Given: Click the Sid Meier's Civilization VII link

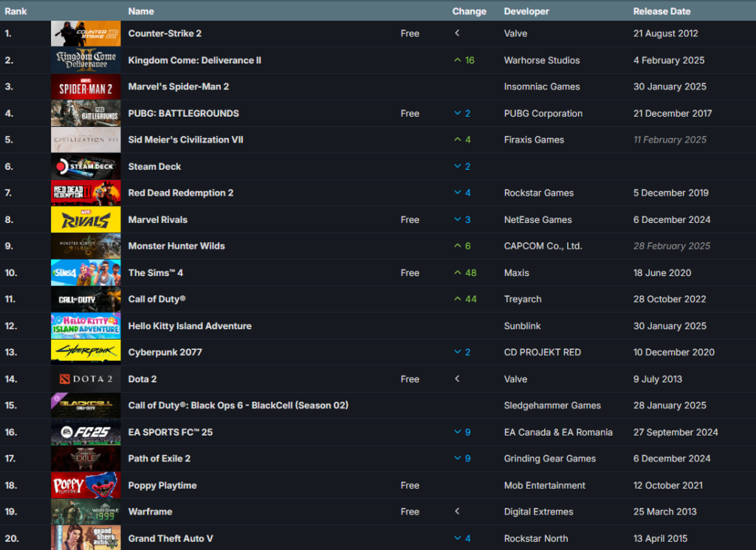Looking at the screenshot, I should pyautogui.click(x=185, y=140).
